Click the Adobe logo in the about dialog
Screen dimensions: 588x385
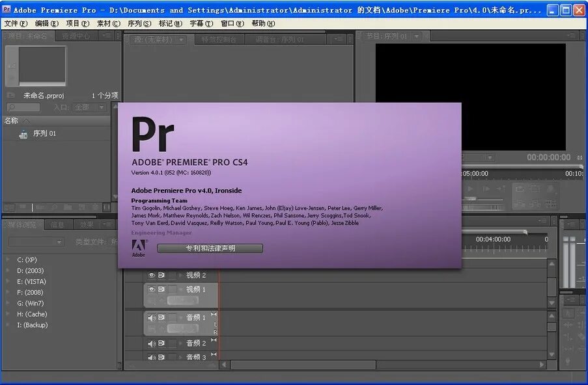139,248
